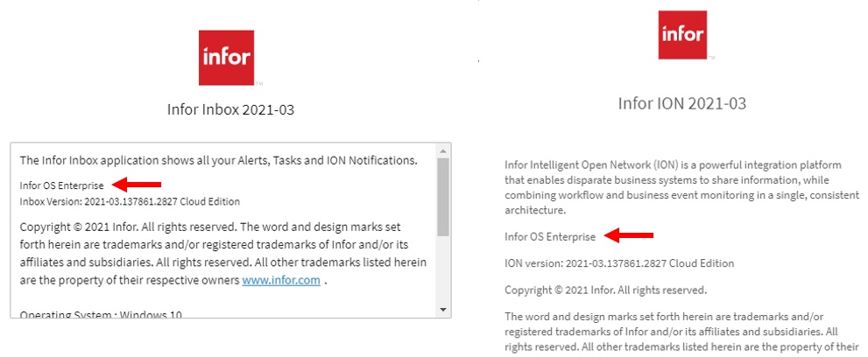Click the Infor Intelligent Open Network description paragraph

point(673,187)
